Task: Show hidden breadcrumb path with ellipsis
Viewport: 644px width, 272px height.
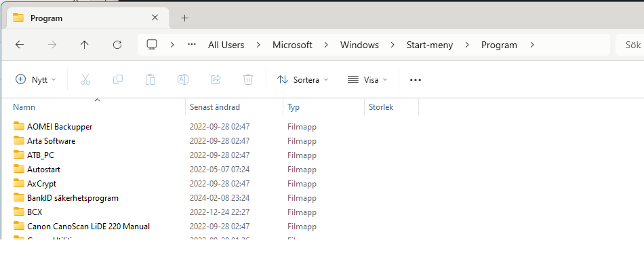Action: (191, 45)
